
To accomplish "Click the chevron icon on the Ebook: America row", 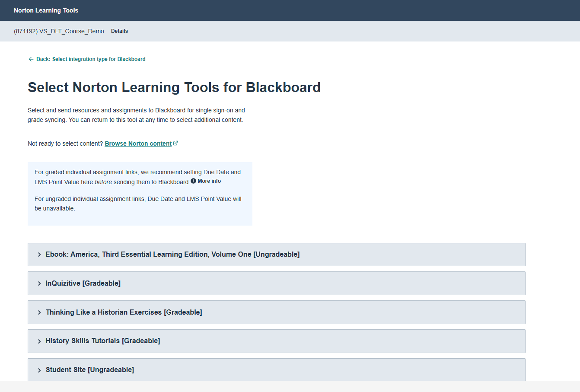I will (39, 255).
